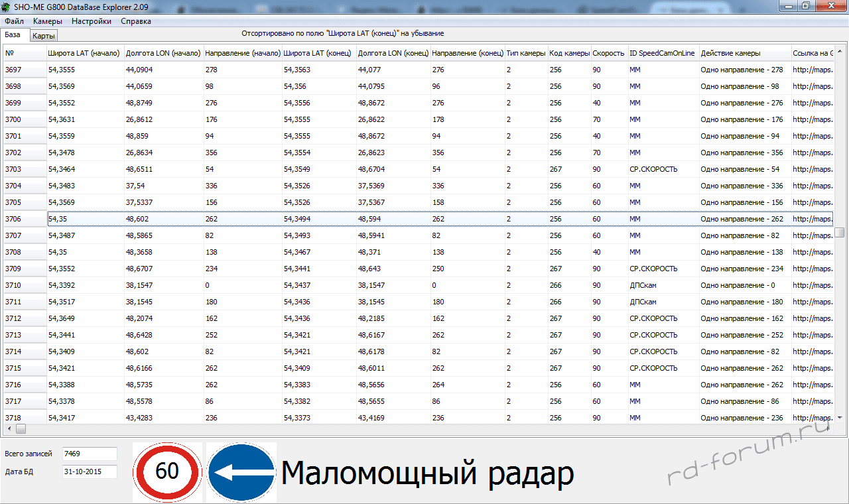The height and width of the screenshot is (504, 849).
Task: Click camera code 266 in row 3711
Action: [x=569, y=302]
